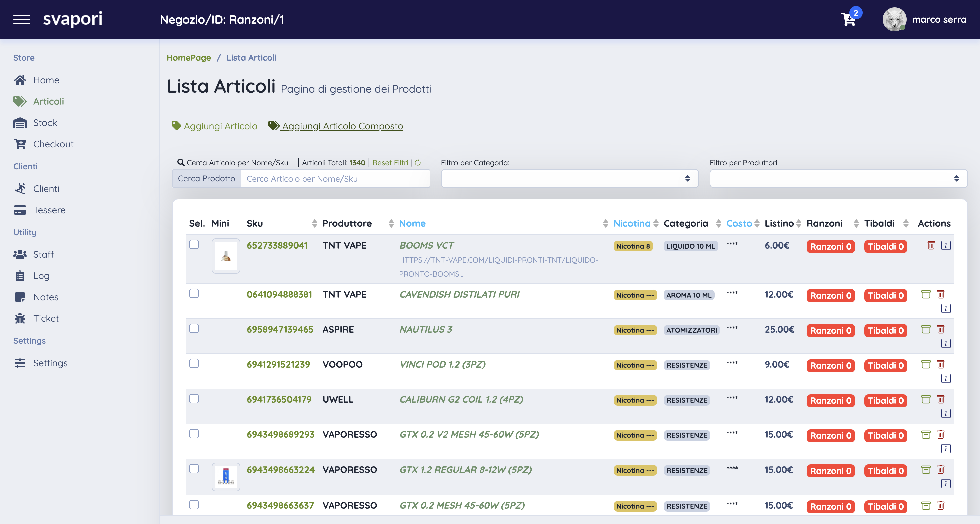This screenshot has height=524, width=980.
Task: Show info for BOOMS VCT
Action: tap(946, 245)
